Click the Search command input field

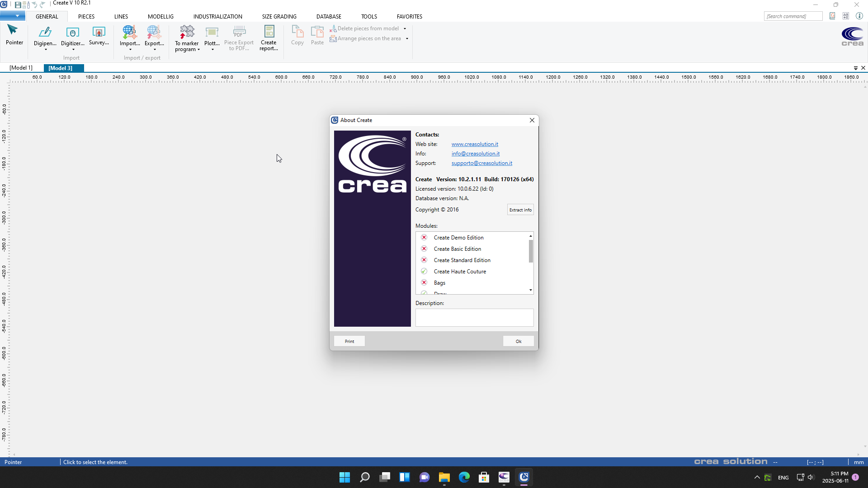click(793, 16)
